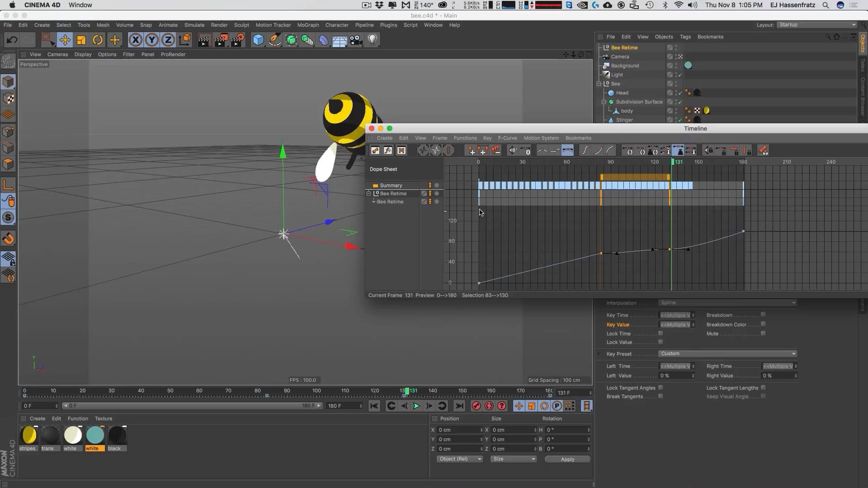Image resolution: width=868 pixels, height=488 pixels.
Task: Click the Apply button in coordinates
Action: tap(567, 459)
